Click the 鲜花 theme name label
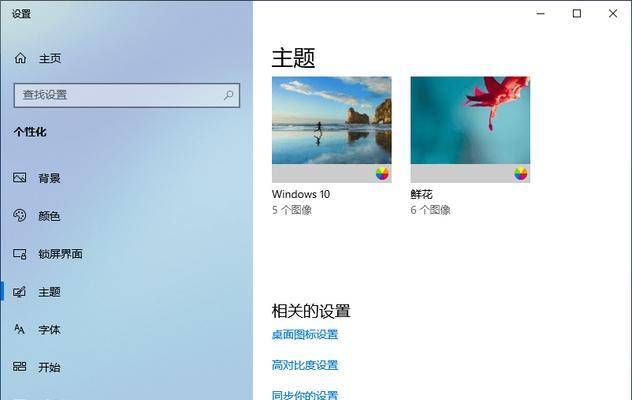The height and width of the screenshot is (400, 632). click(x=422, y=194)
